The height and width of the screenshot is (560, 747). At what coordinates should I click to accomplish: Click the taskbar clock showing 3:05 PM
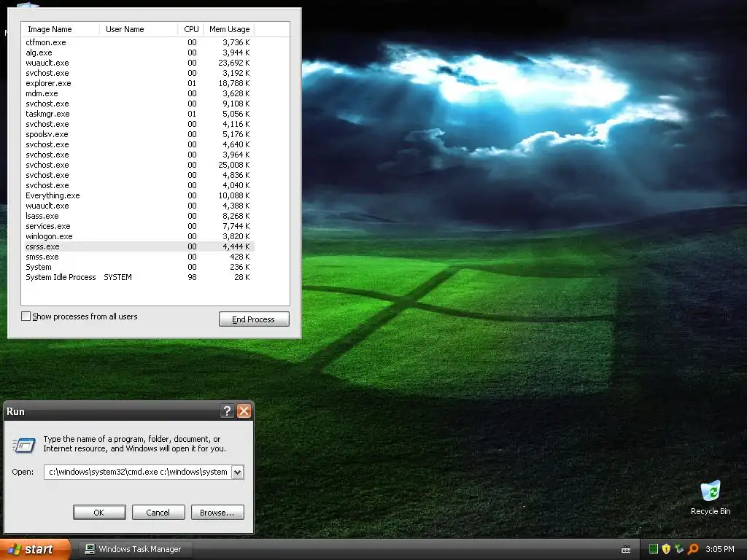pyautogui.click(x=719, y=549)
